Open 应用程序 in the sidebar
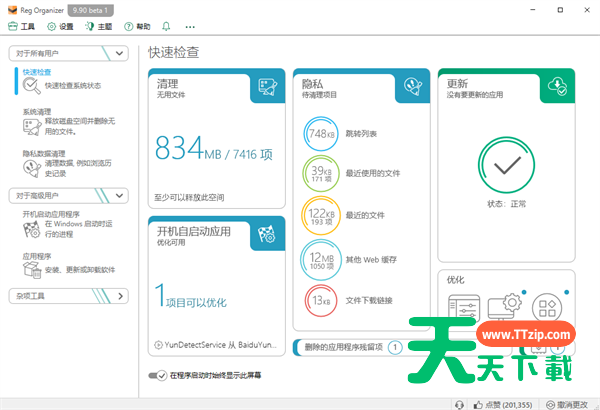600x410 pixels. pyautogui.click(x=37, y=256)
